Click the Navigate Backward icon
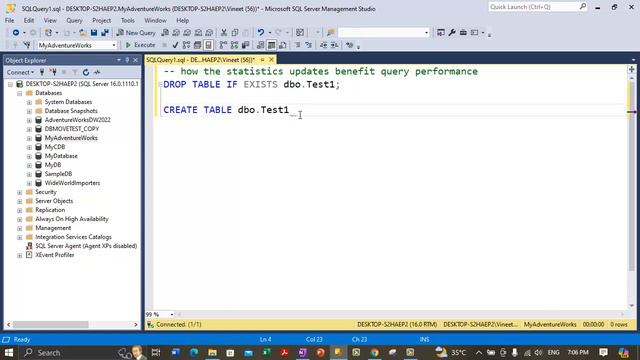 click(x=16, y=33)
